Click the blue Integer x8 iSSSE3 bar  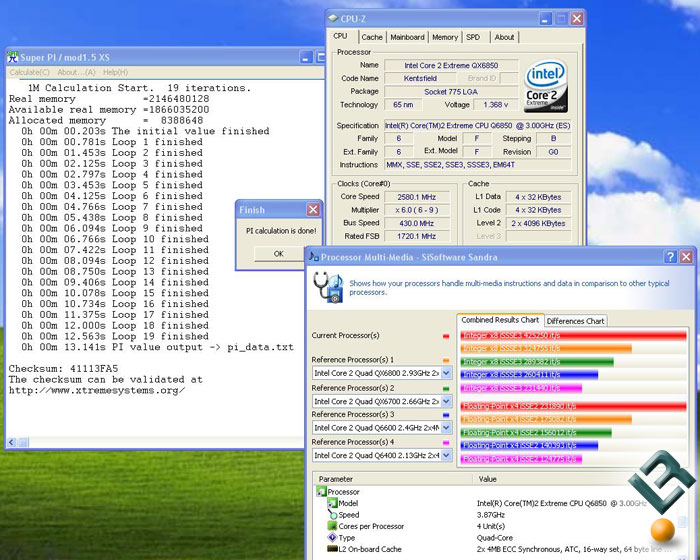[x=529, y=375]
